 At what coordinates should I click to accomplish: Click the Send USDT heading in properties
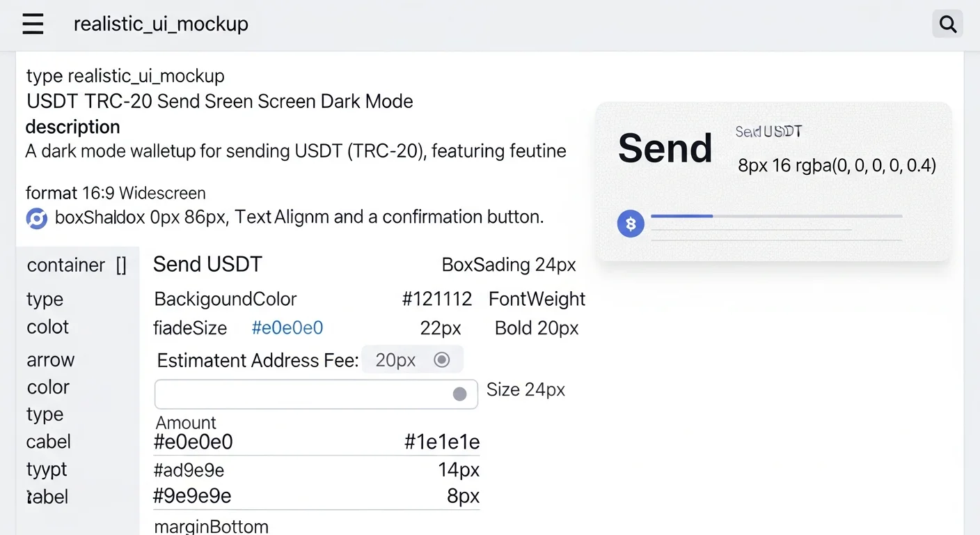tap(207, 265)
